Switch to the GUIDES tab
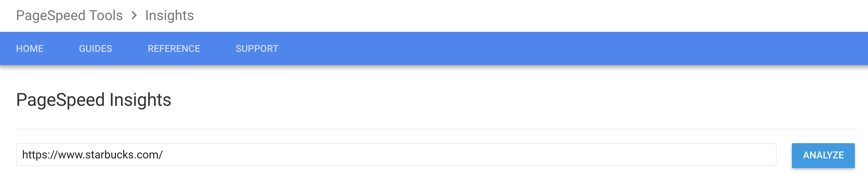The image size is (868, 184). [96, 49]
